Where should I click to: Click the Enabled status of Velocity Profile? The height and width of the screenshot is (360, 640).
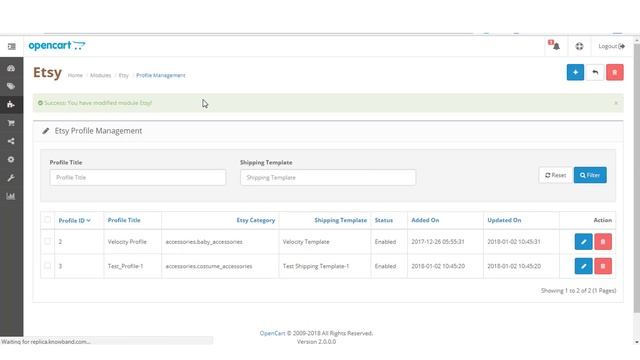(385, 242)
